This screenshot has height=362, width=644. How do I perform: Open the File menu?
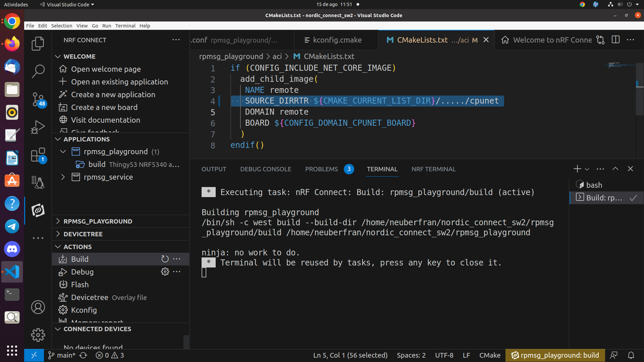(x=30, y=26)
